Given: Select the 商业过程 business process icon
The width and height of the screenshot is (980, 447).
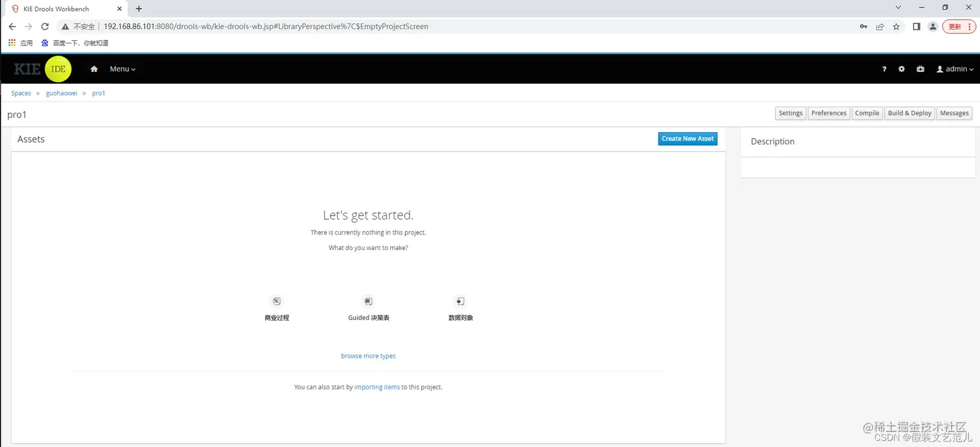Looking at the screenshot, I should [x=277, y=301].
